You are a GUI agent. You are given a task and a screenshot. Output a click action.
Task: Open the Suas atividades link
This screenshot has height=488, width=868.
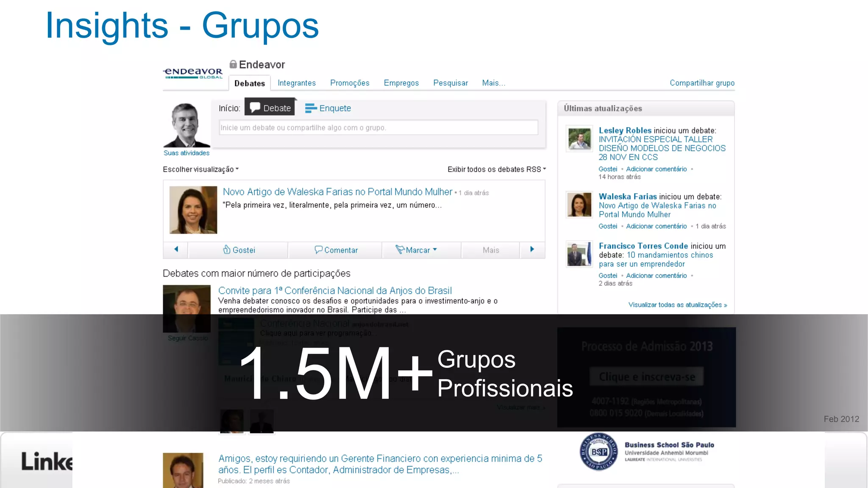186,153
